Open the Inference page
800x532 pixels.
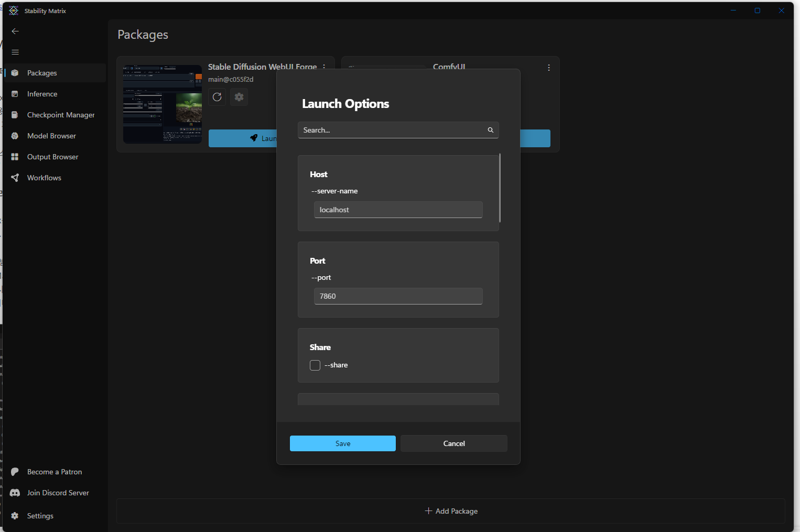coord(55,94)
